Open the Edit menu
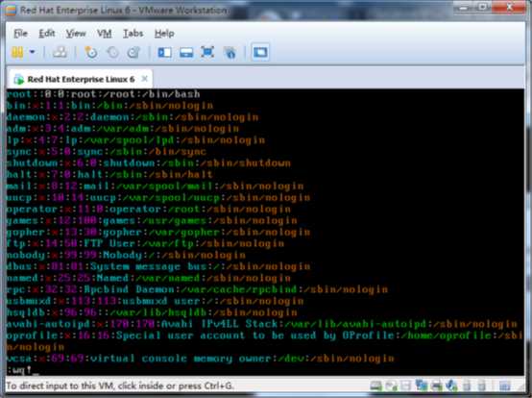Viewport: 532px width, 398px height. 47,34
